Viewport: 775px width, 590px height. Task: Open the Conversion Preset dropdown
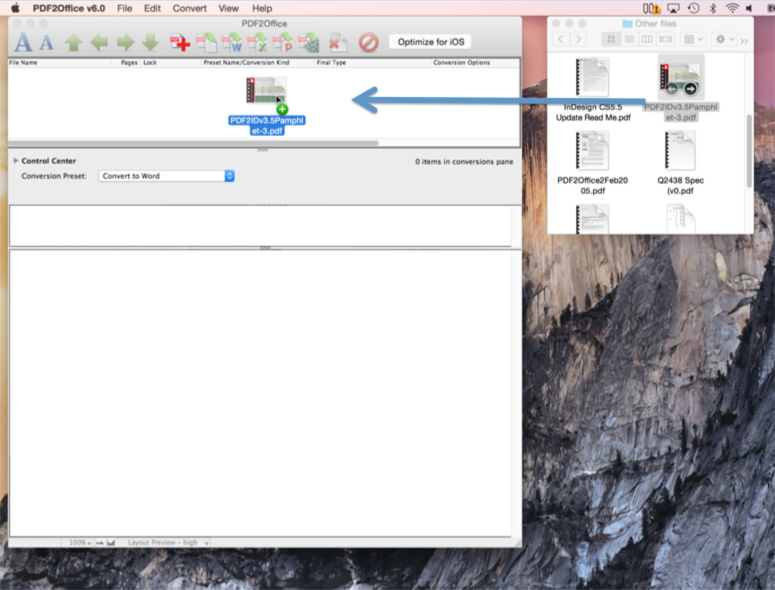pyautogui.click(x=167, y=176)
